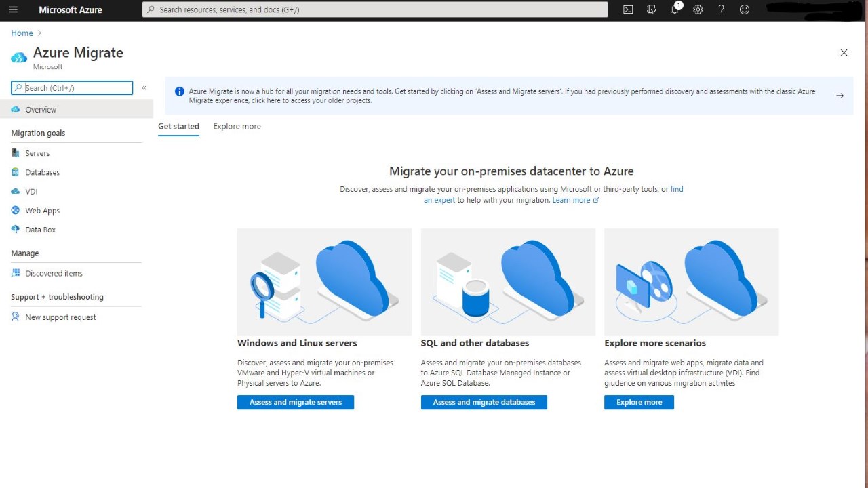Click the blue Explore more button

[x=639, y=402]
